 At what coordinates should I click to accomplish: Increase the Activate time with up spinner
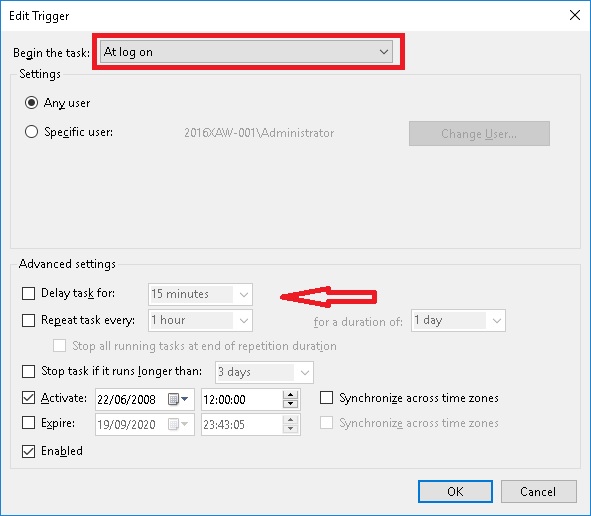pyautogui.click(x=290, y=395)
